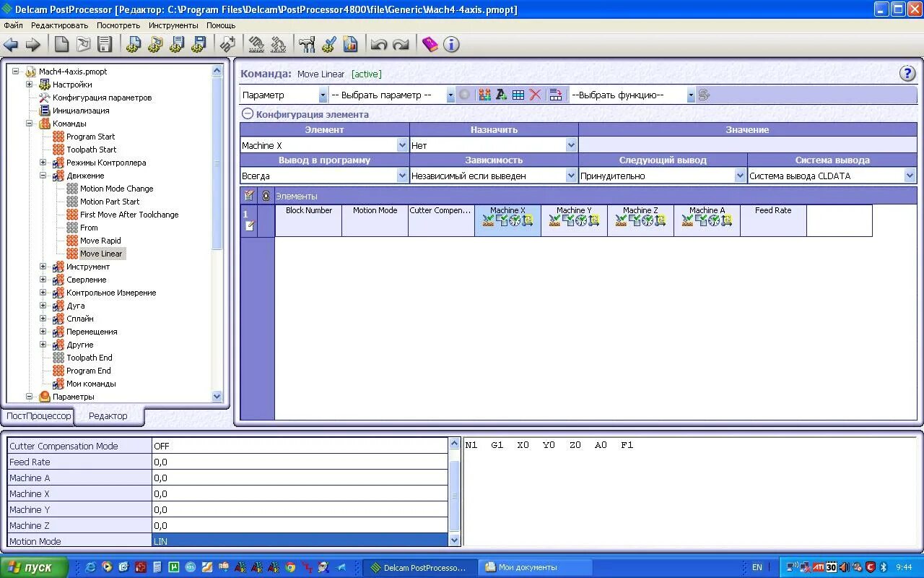The height and width of the screenshot is (578, 924).
Task: Expand the Настройки tree node
Action: click(x=30, y=85)
